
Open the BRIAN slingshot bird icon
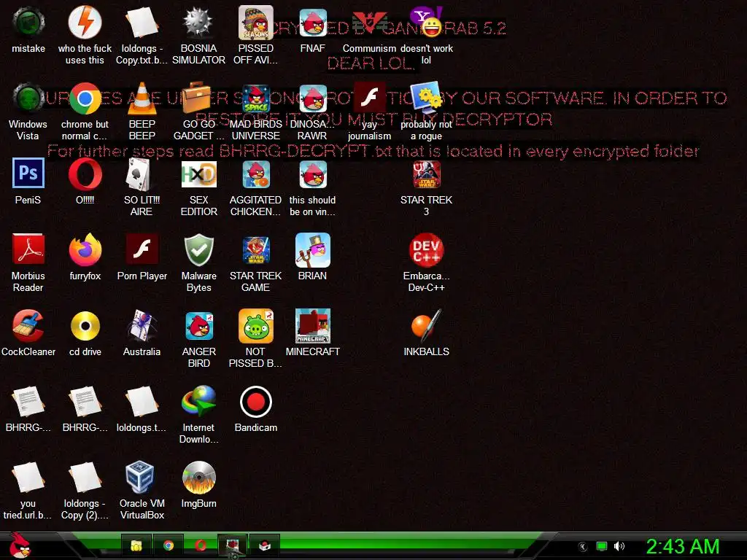312,250
